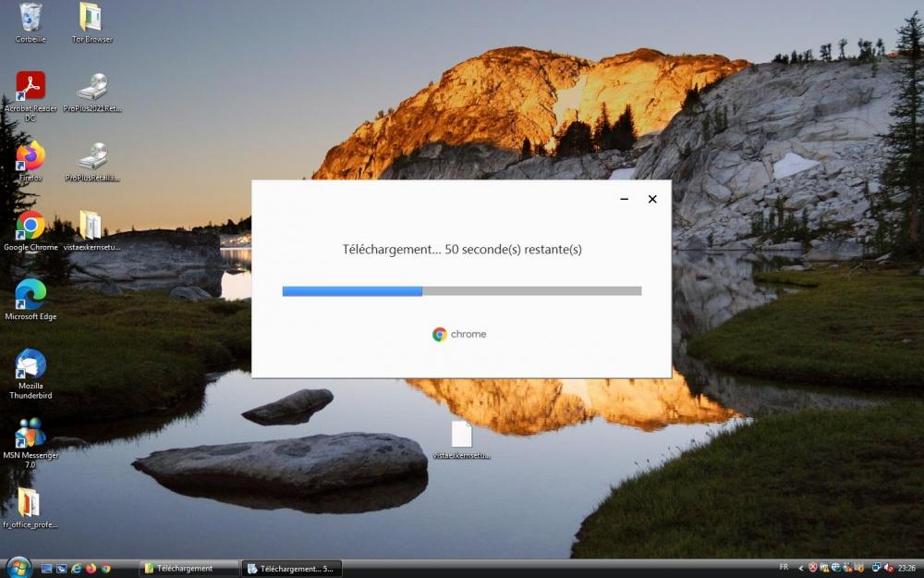This screenshot has width=924, height=578.
Task: Open the Tor Browser desktop shortcut
Action: coord(90,20)
